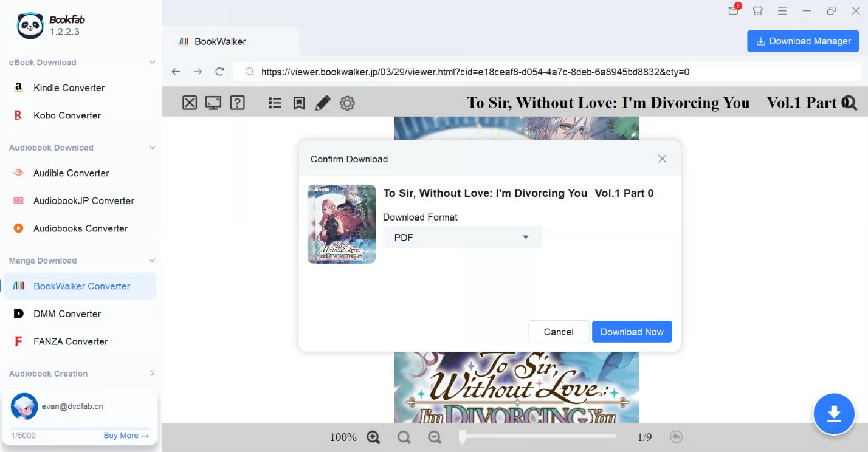This screenshot has width=868, height=452.
Task: Check messages via mail icon with red badge
Action: pos(733,11)
